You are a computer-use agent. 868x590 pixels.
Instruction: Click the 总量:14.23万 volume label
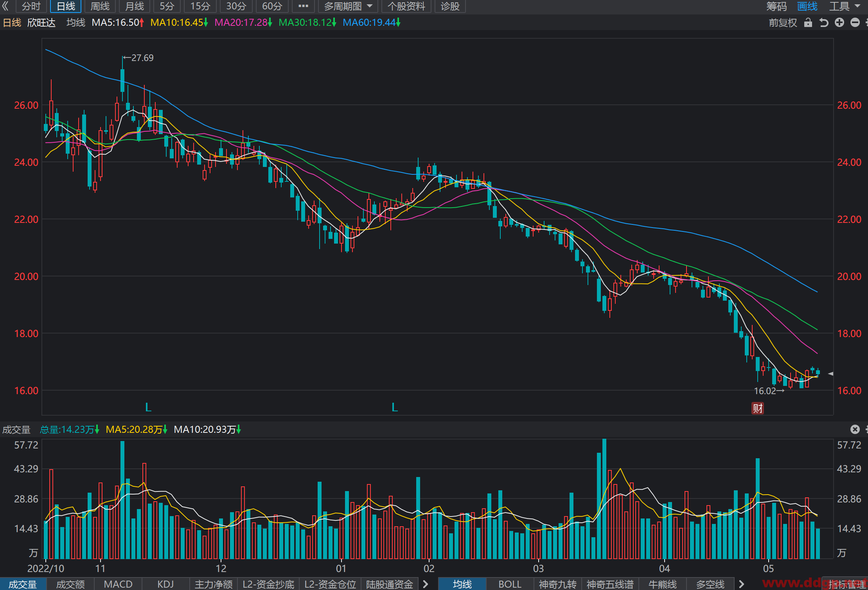pyautogui.click(x=69, y=430)
